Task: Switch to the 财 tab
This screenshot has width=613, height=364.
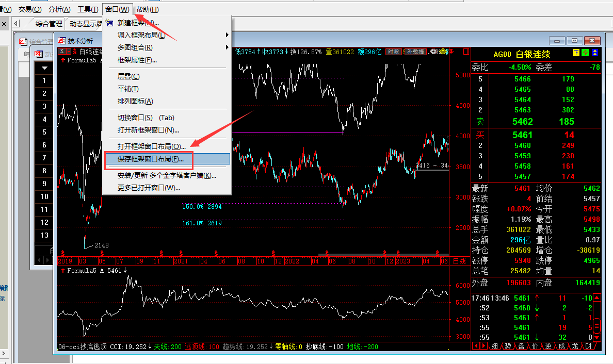Action: 588,346
